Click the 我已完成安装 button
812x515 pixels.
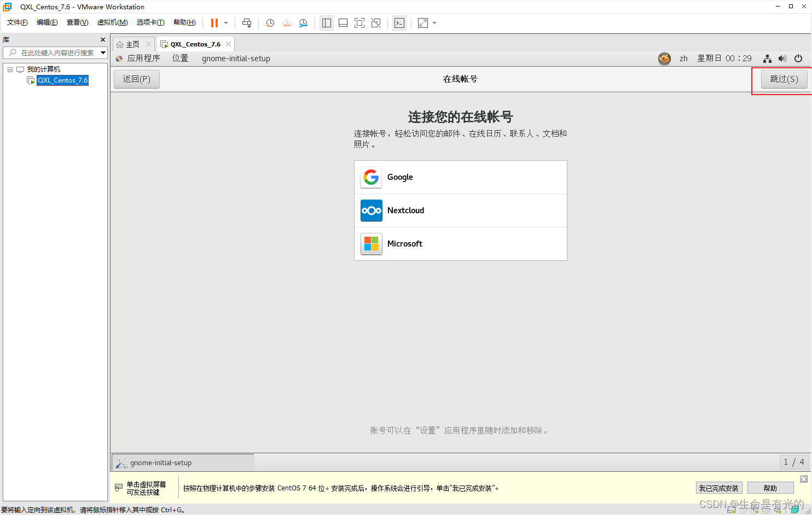pos(719,488)
